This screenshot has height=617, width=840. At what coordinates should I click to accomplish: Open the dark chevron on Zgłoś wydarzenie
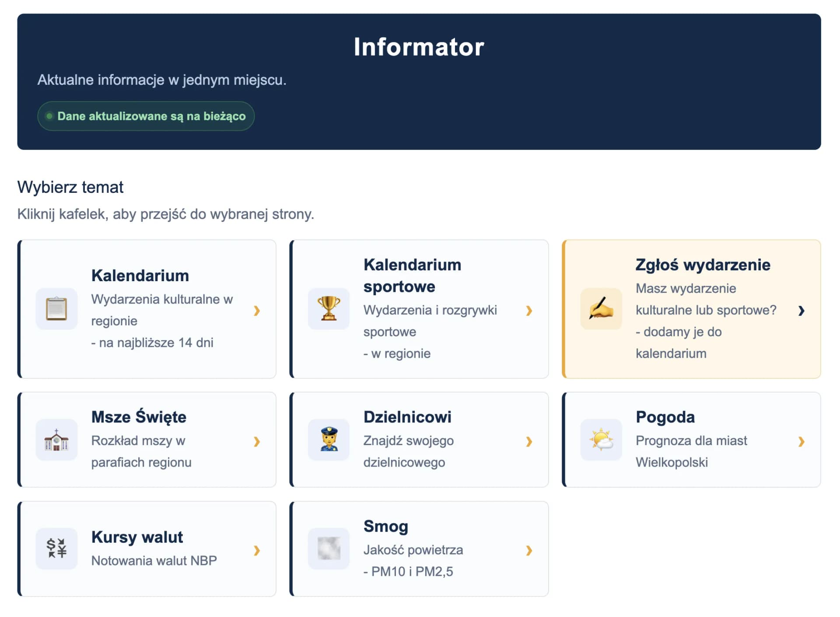click(x=801, y=310)
